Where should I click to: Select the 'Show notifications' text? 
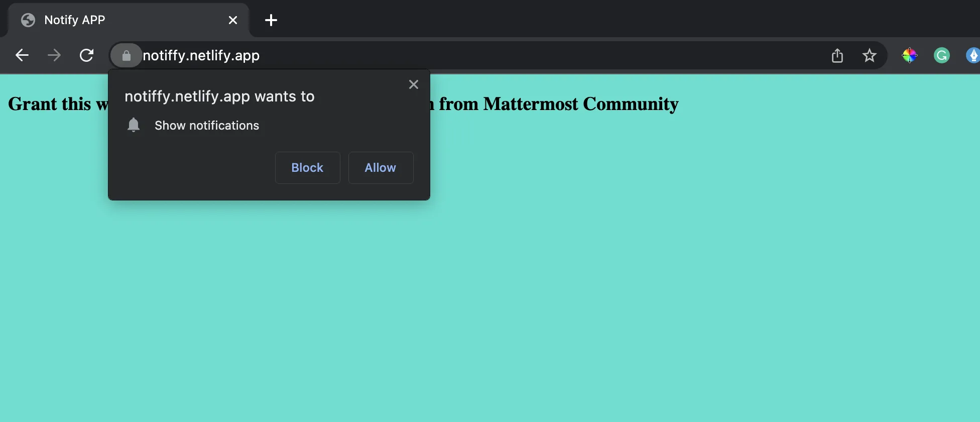[x=207, y=126]
